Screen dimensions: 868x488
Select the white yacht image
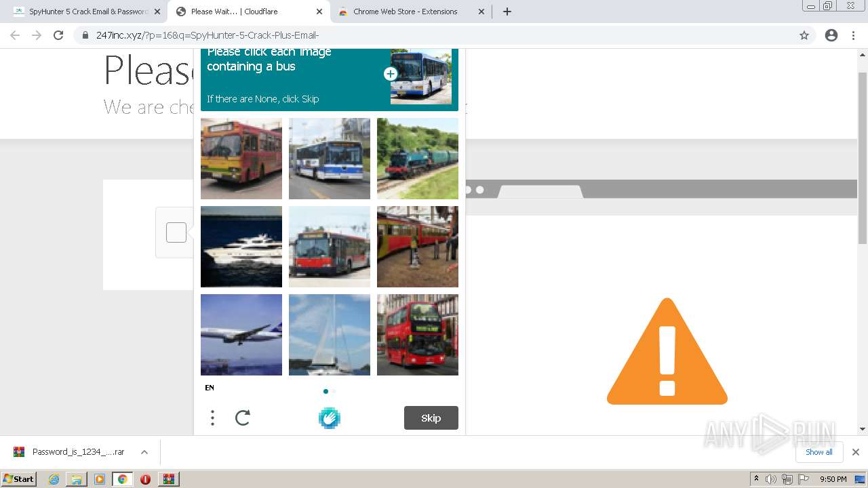[x=241, y=247]
